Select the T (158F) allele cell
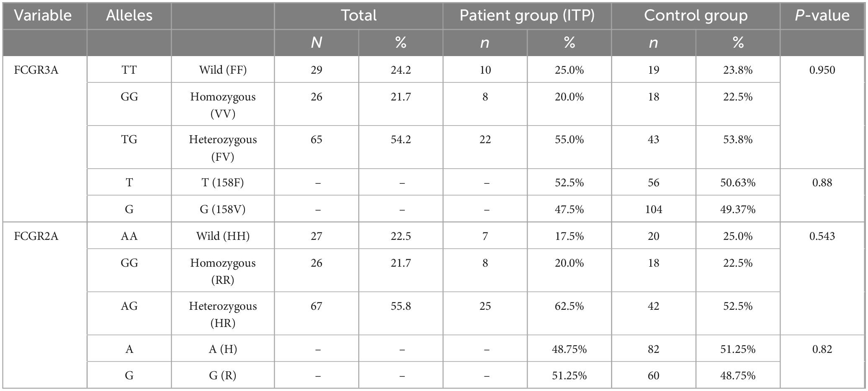 pyautogui.click(x=223, y=183)
